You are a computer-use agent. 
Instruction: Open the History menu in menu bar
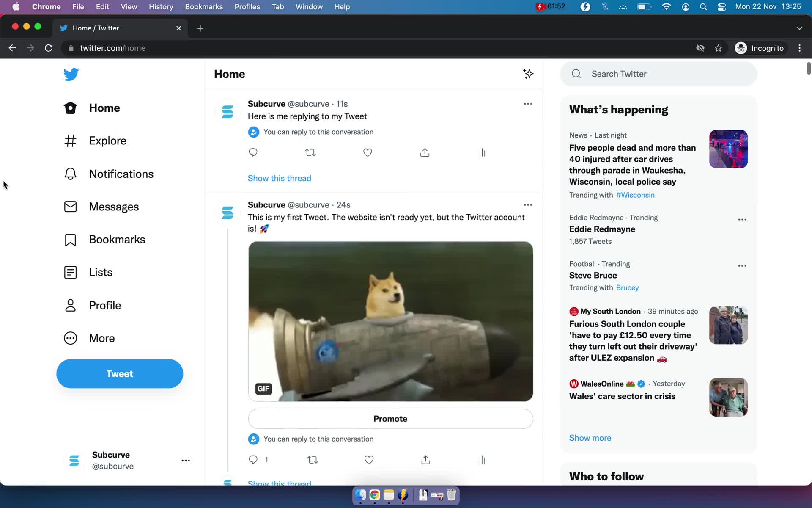(x=161, y=7)
